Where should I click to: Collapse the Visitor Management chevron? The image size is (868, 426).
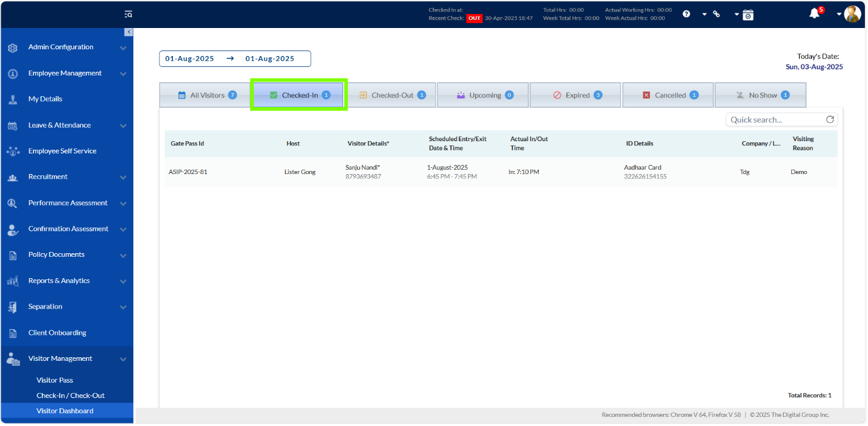click(123, 359)
